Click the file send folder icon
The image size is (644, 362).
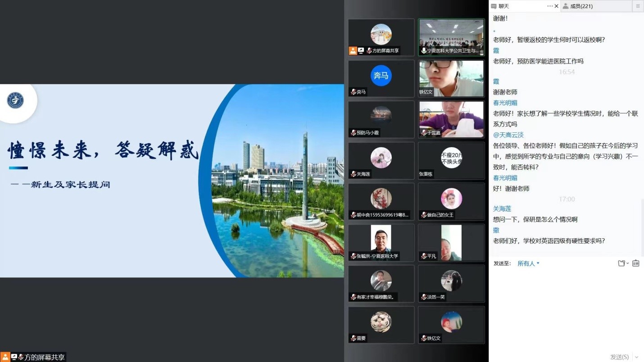click(621, 263)
